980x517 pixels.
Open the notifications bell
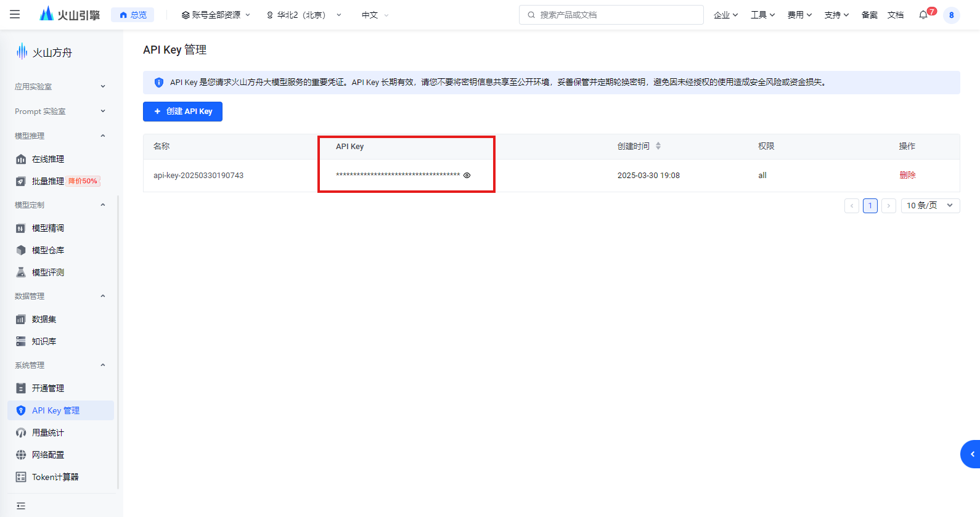(x=923, y=15)
